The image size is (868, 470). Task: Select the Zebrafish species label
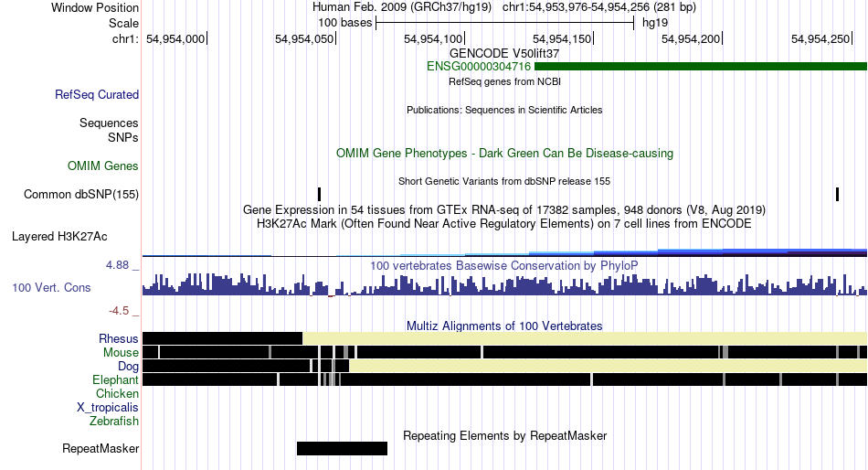coord(114,422)
